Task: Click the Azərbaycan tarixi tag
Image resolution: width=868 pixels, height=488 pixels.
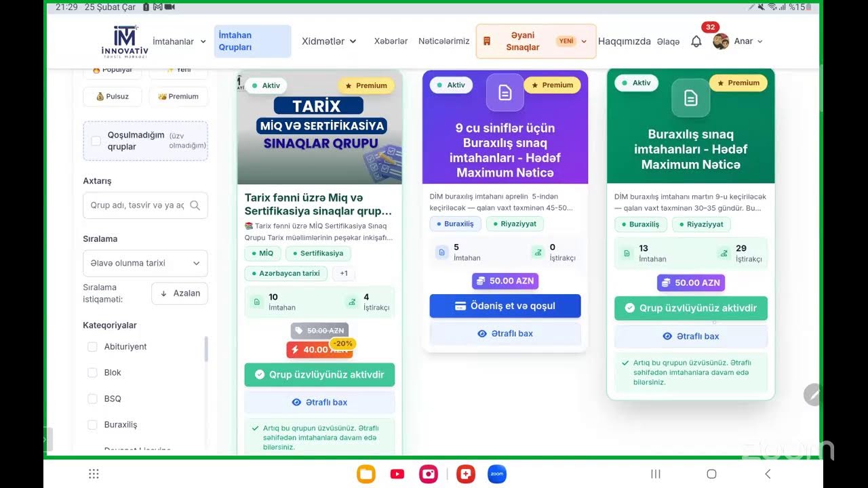Action: point(286,274)
